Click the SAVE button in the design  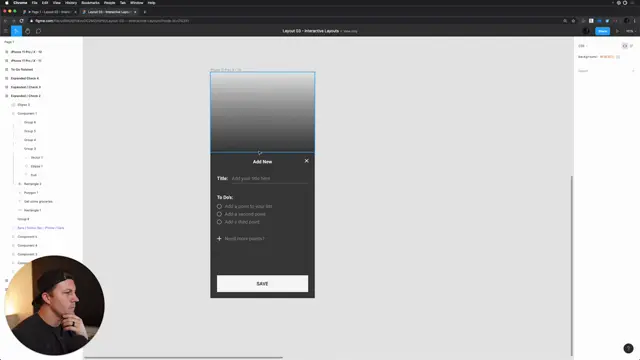(x=262, y=284)
